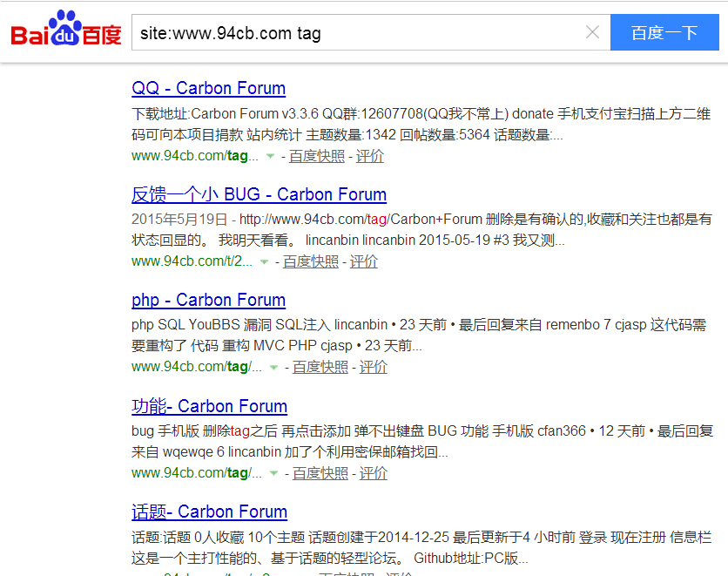Open 百度快照 for the QQ result
The image size is (728, 576).
pyautogui.click(x=317, y=156)
